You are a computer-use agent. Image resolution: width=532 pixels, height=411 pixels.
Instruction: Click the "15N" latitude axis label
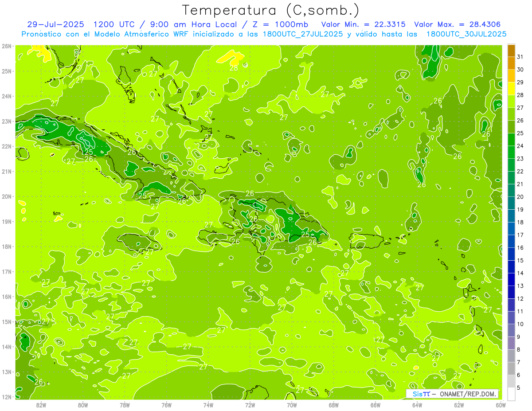point(6,322)
